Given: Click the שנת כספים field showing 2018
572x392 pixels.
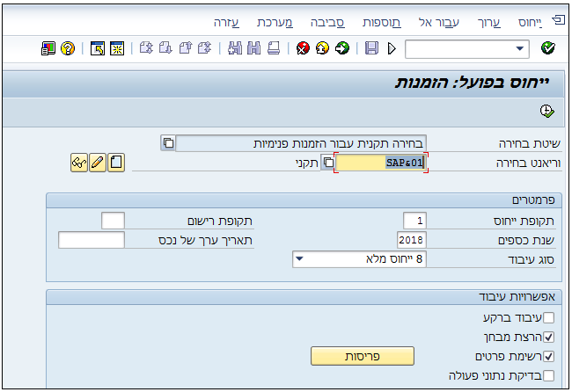Looking at the screenshot, I should pyautogui.click(x=412, y=240).
